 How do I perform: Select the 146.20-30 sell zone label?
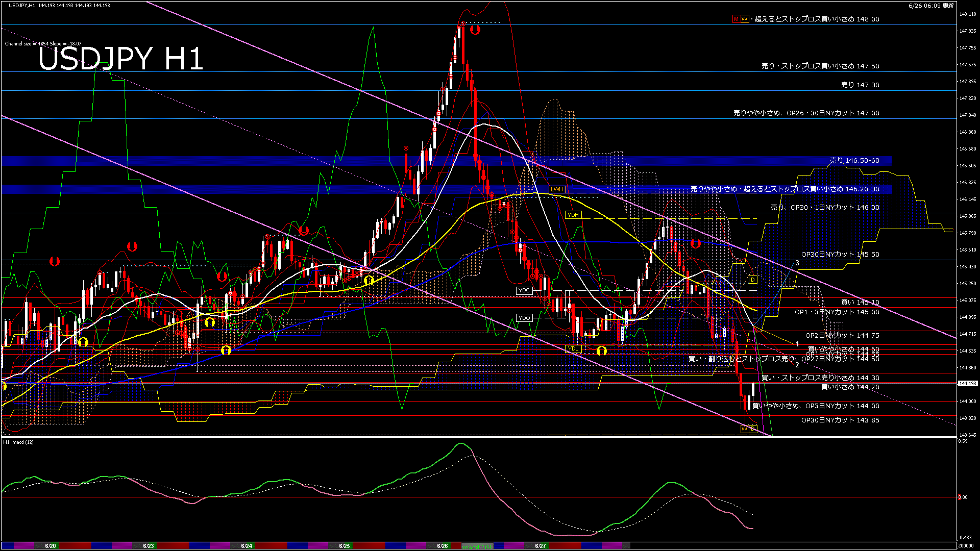pos(785,189)
